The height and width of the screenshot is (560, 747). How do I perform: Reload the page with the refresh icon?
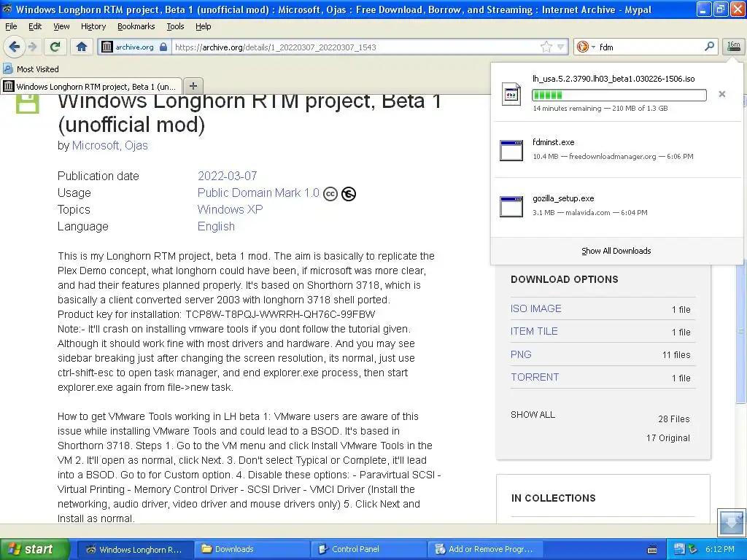pyautogui.click(x=55, y=47)
